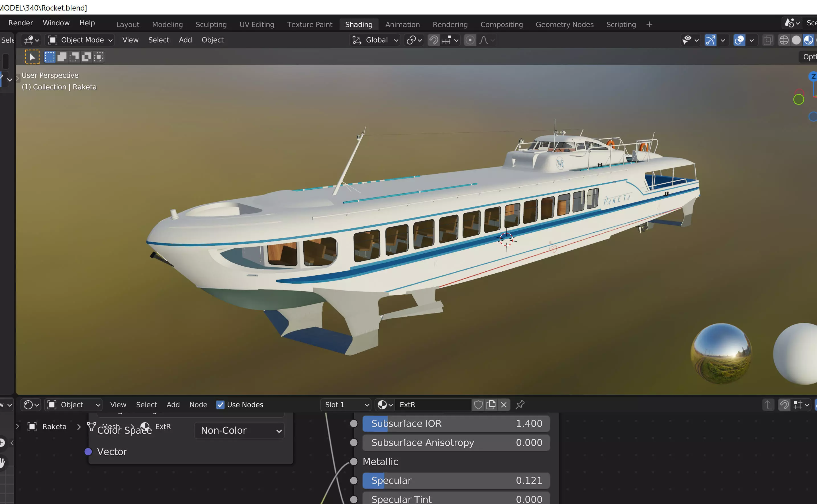
Task: Open the Global transform orientation dropdown
Action: [x=375, y=40]
